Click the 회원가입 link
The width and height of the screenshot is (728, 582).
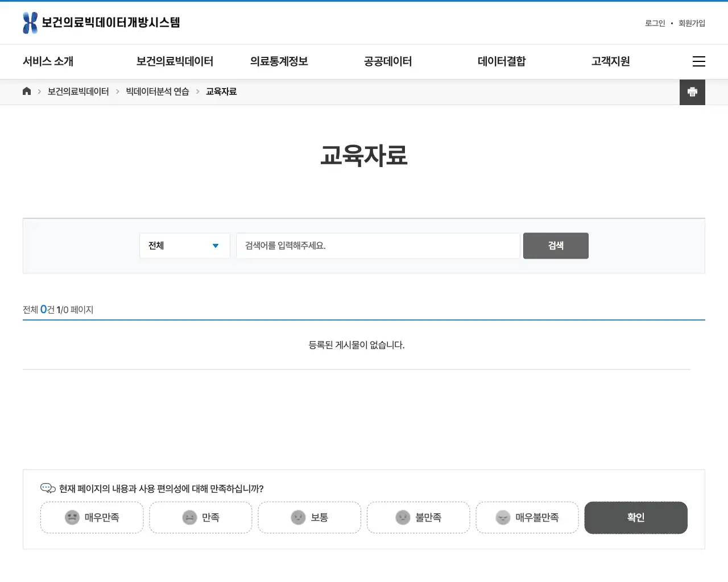[x=692, y=23]
